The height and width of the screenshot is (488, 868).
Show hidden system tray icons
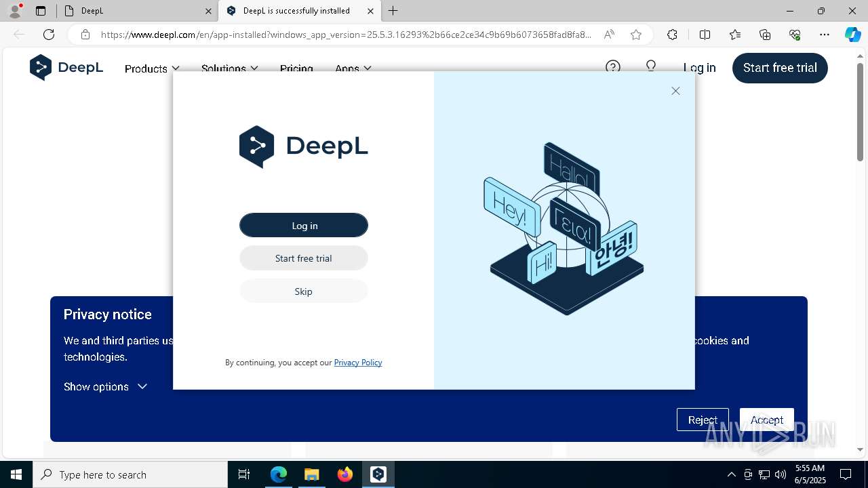pos(731,474)
